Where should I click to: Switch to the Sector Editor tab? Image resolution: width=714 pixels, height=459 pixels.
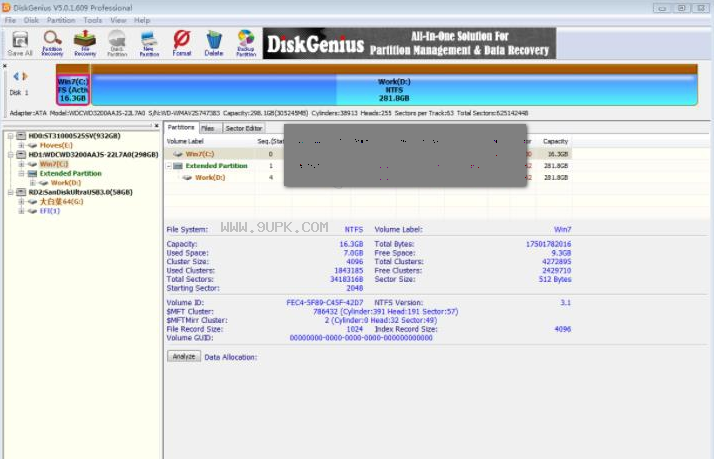point(244,128)
